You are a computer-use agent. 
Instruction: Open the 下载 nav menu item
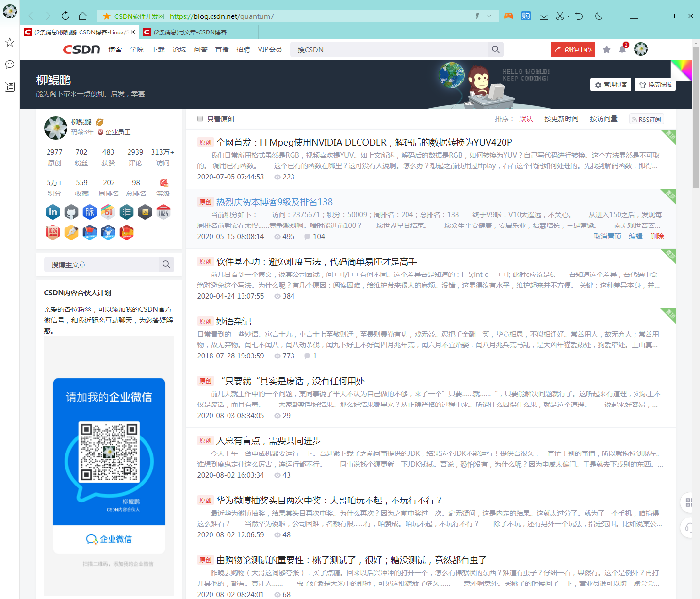point(158,49)
